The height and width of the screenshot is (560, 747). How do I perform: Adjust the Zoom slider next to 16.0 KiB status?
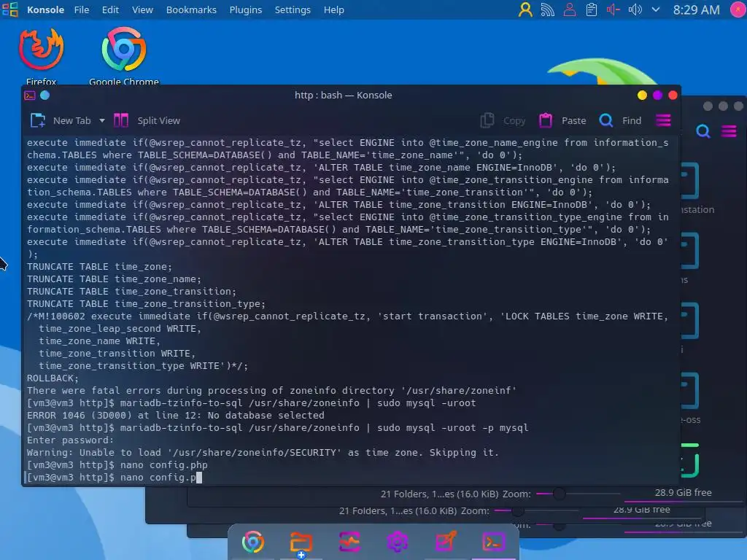578,494
